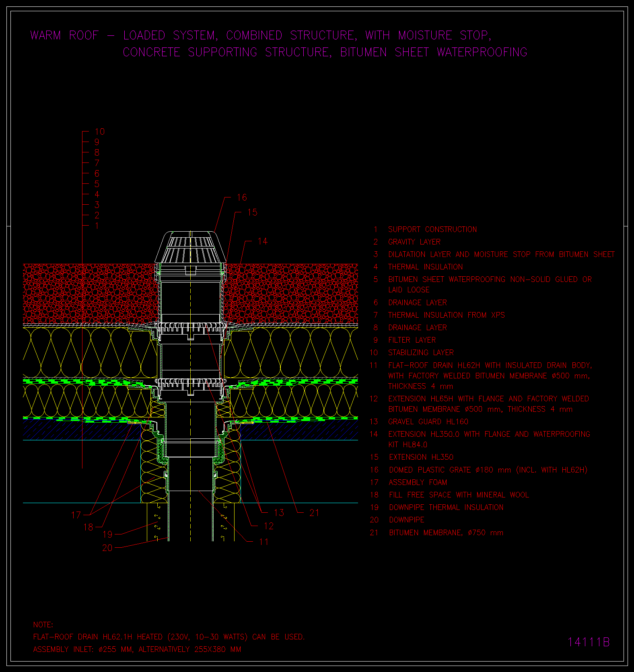The height and width of the screenshot is (672, 634).
Task: Click 'DOMED PLASTIC GRATE ø180 mm' legend text
Action: click(450, 470)
